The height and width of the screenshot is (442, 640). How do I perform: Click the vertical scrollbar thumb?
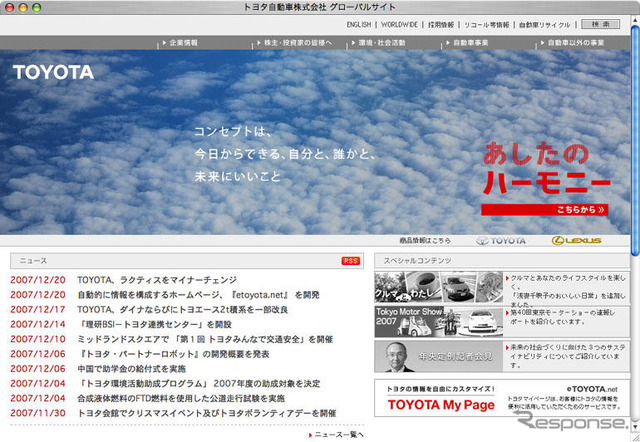[635, 141]
